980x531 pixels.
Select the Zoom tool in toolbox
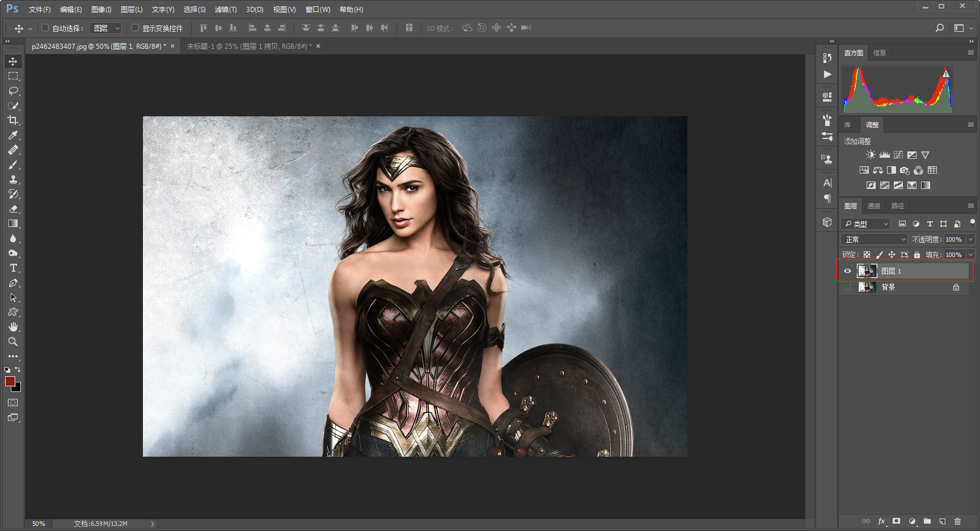pos(13,342)
